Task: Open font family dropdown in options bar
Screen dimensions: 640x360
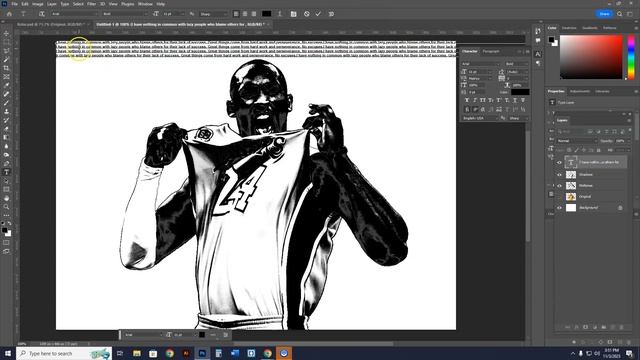Action: click(x=74, y=14)
